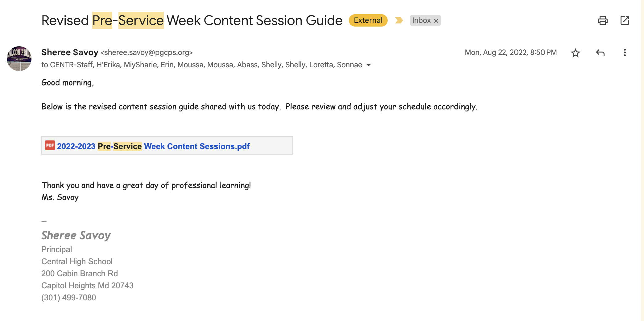Print this email with the printer icon
The width and height of the screenshot is (644, 321).
(602, 21)
